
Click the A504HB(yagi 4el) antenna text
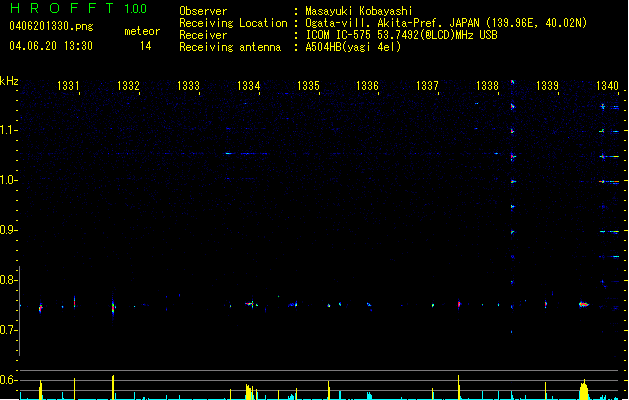point(353,47)
